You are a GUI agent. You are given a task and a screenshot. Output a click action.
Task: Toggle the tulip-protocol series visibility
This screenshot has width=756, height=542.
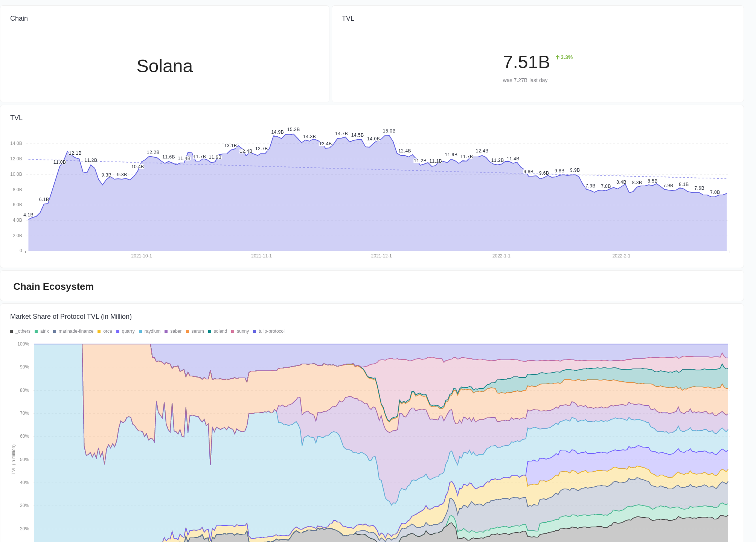click(x=255, y=331)
